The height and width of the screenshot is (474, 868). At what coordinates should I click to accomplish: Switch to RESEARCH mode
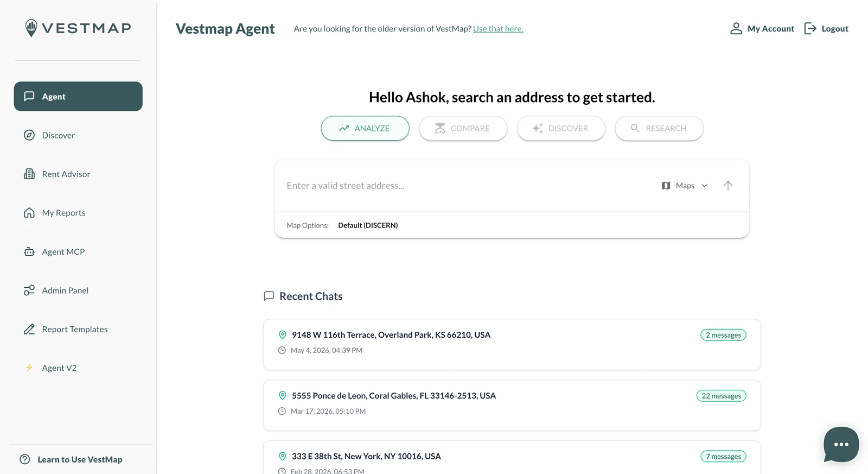659,128
